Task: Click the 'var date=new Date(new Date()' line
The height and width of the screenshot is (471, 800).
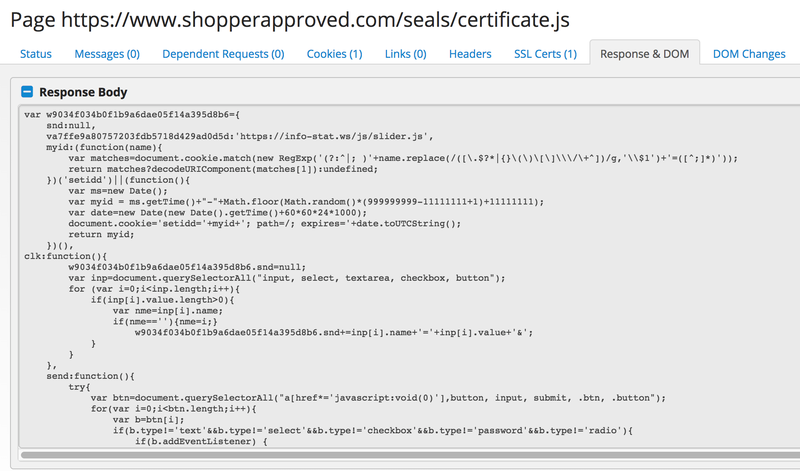Action: [217, 213]
